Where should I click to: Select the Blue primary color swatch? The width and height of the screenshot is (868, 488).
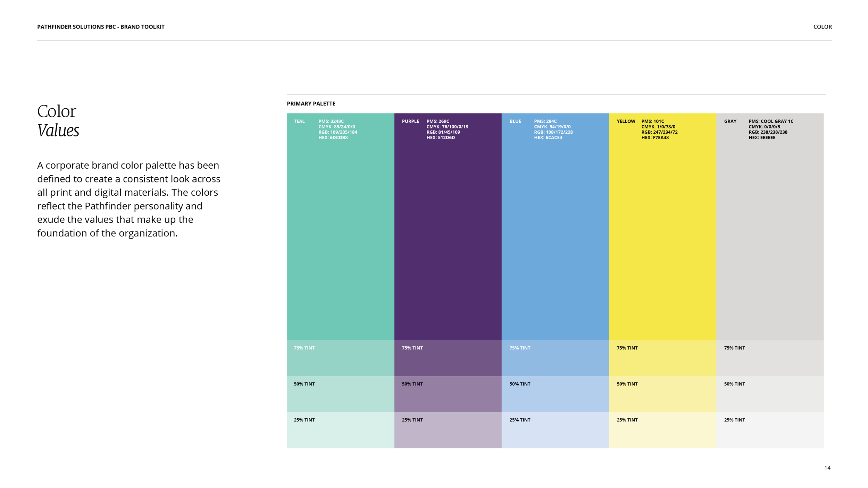point(556,226)
